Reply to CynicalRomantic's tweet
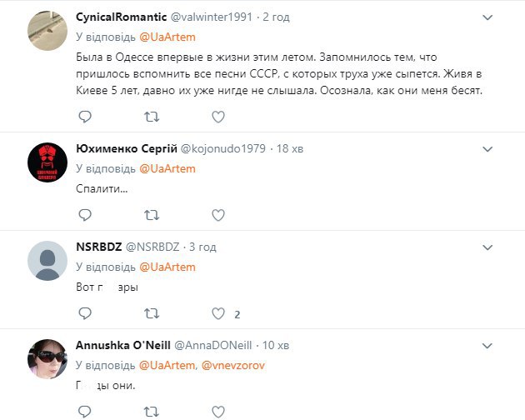Image resolution: width=525 pixels, height=420 pixels. 84,116
